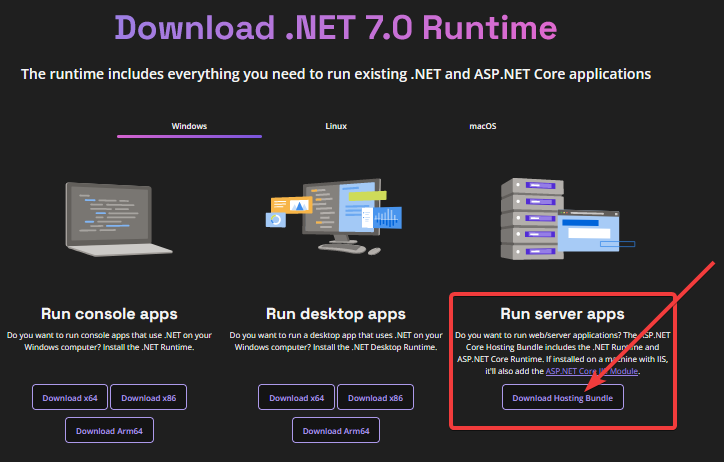Click the runtime description subtitle text
724x462 pixels.
[336, 74]
